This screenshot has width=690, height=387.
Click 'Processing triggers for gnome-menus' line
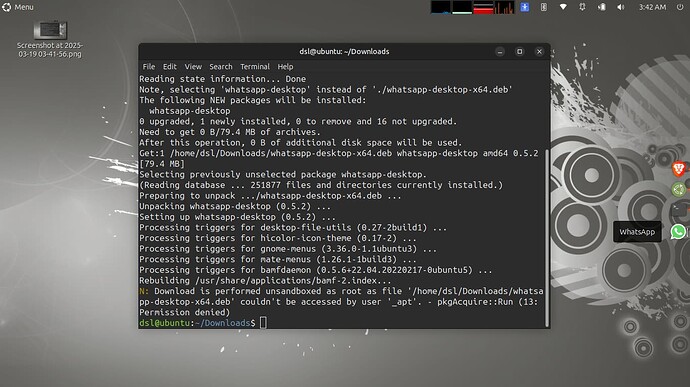(288, 249)
